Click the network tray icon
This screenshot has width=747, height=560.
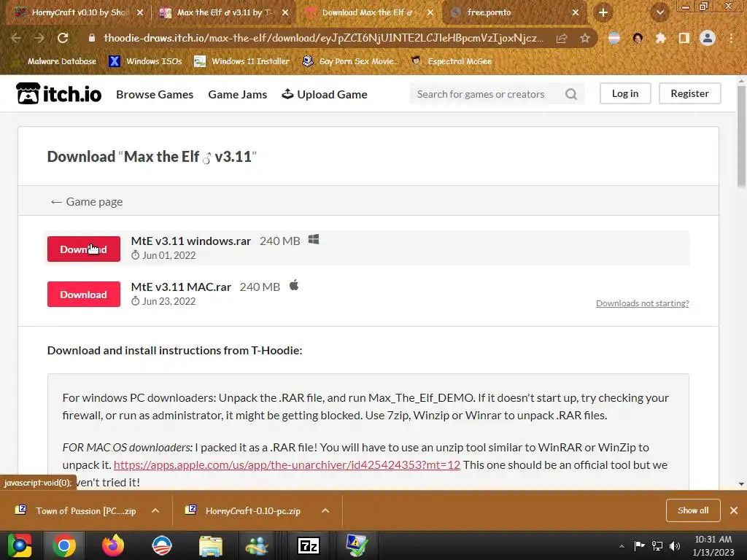(657, 545)
